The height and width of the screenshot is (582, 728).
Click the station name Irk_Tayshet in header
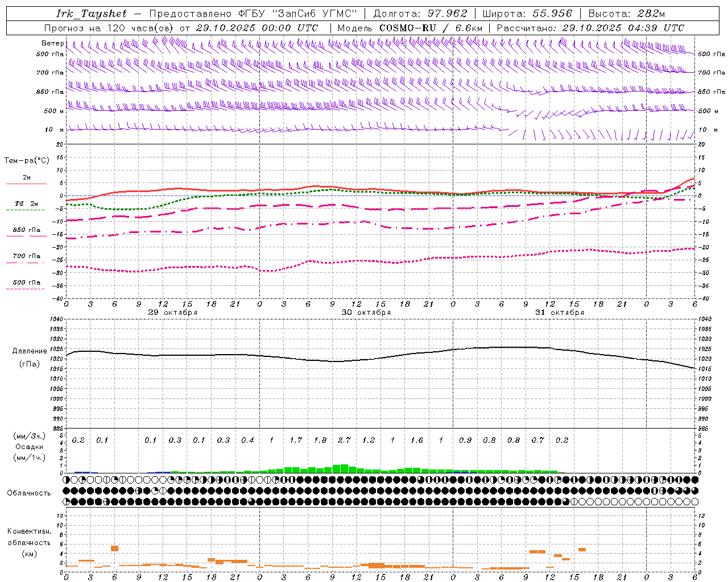(x=92, y=14)
